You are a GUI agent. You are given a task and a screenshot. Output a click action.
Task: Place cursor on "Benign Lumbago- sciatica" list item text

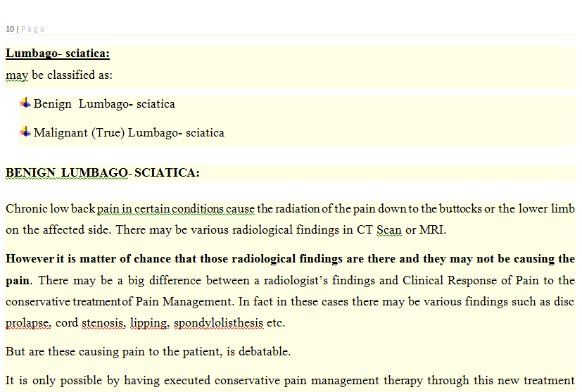[x=104, y=104]
